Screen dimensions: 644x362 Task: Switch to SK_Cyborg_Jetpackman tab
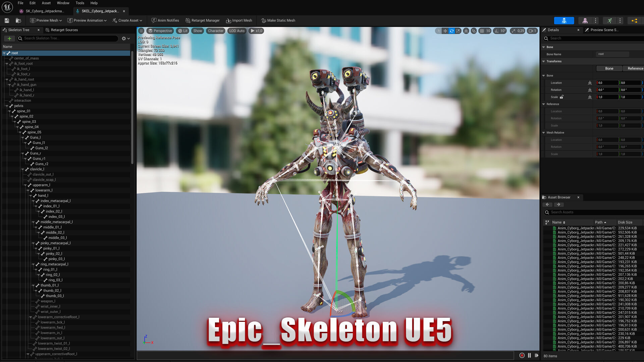pos(42,11)
